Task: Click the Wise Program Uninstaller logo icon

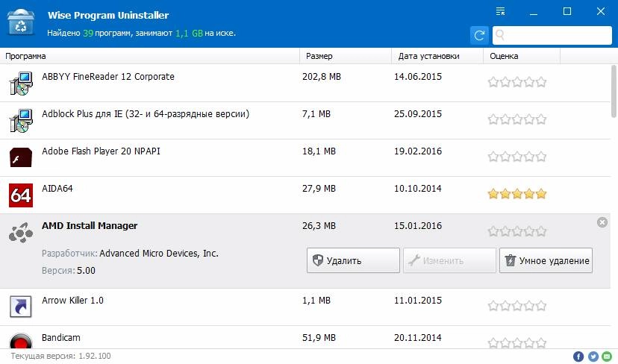Action: click(21, 23)
